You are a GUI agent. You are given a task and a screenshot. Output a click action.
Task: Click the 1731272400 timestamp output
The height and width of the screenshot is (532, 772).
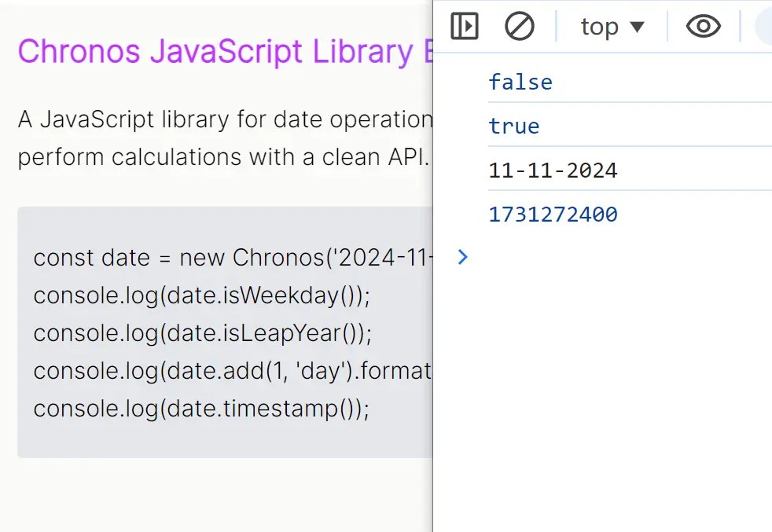(553, 214)
